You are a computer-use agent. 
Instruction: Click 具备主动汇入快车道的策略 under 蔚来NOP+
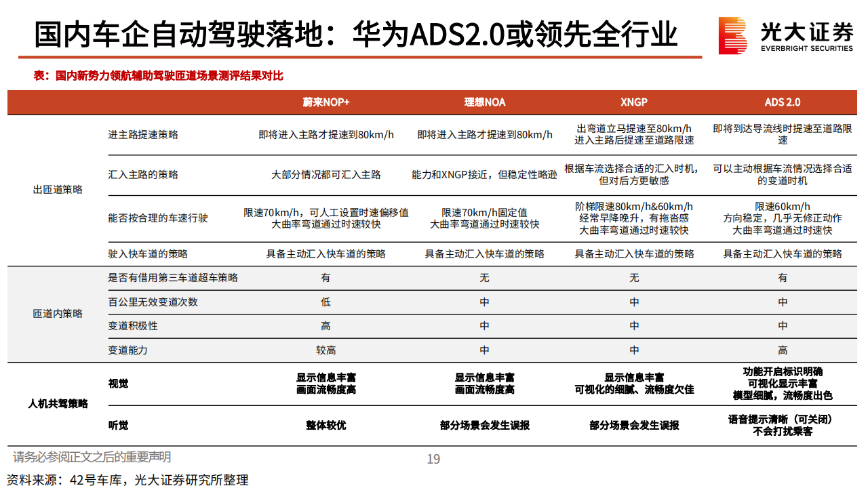[326, 254]
